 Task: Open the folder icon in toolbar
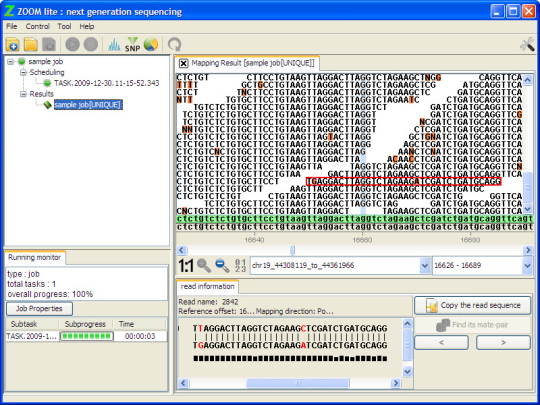pyautogui.click(x=31, y=44)
